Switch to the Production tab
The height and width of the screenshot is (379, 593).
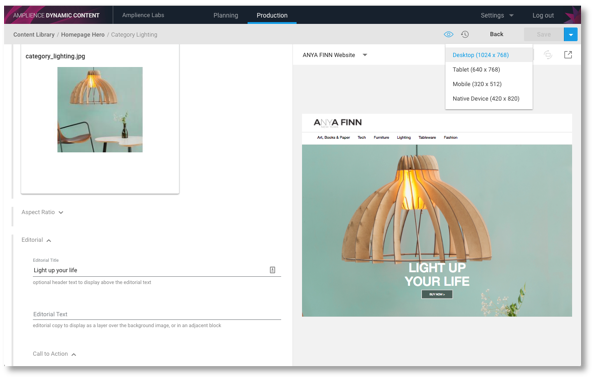click(x=272, y=16)
